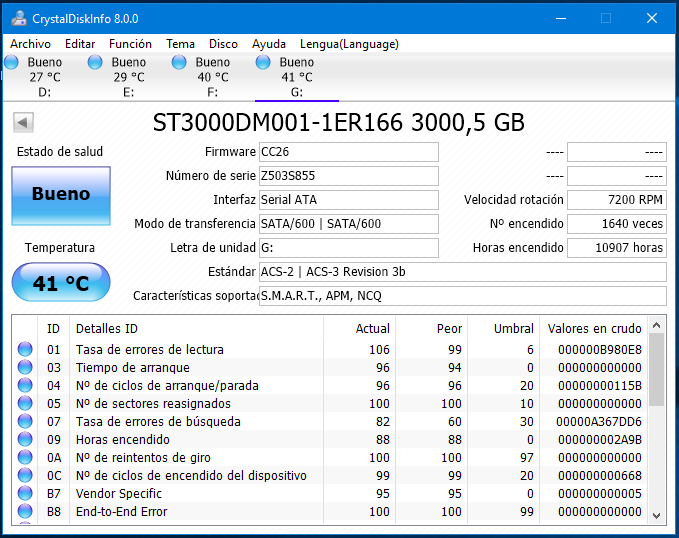Click the Detalles ID column header

196,329
